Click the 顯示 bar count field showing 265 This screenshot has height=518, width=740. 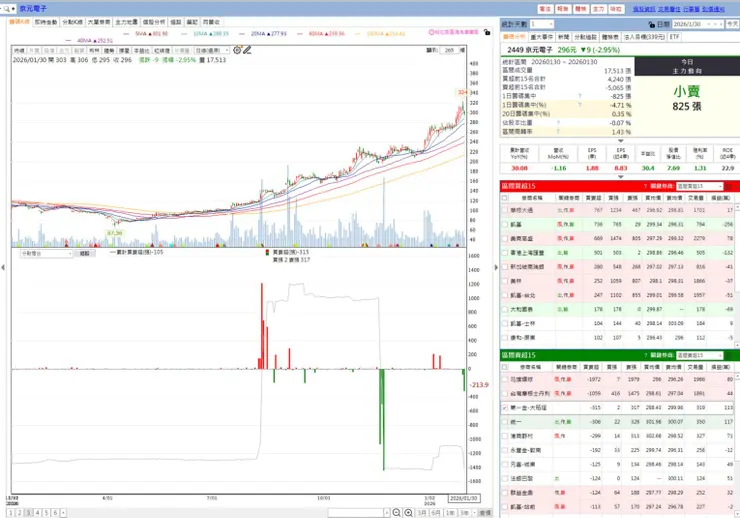[450, 50]
